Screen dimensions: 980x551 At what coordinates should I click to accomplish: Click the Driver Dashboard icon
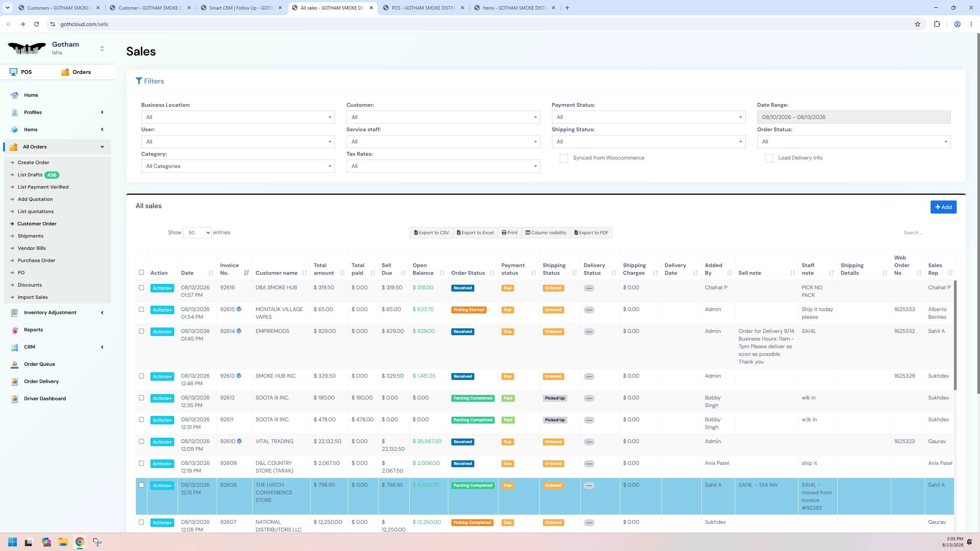pos(15,399)
